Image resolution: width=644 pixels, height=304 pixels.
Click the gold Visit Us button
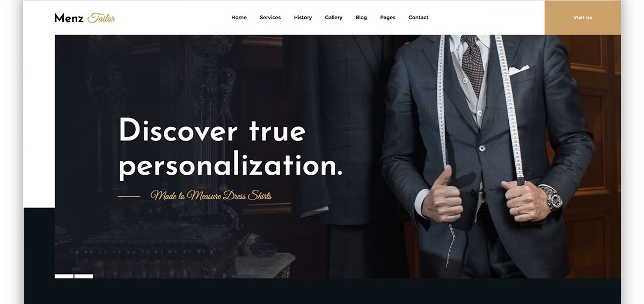point(582,18)
